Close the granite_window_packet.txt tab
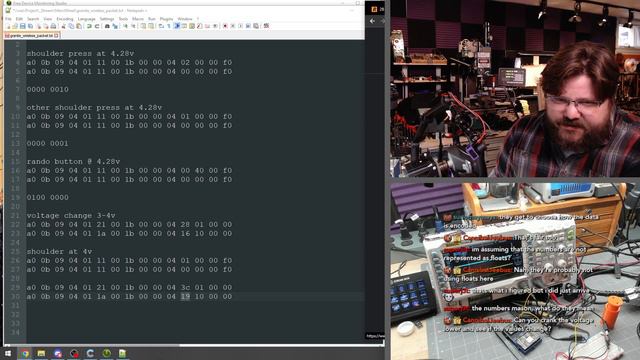 point(56,36)
